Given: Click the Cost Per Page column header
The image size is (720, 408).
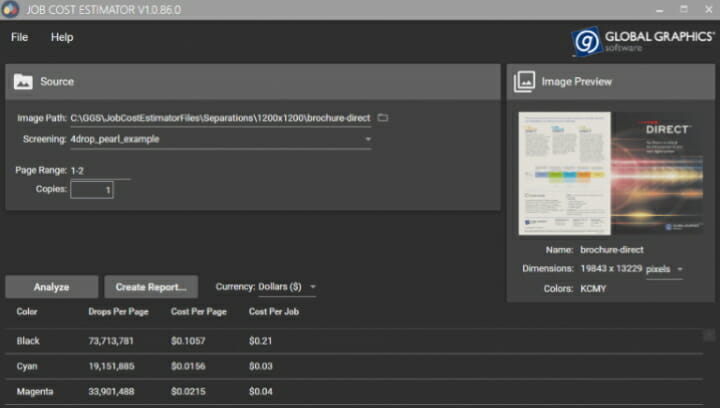Looking at the screenshot, I should point(199,312).
